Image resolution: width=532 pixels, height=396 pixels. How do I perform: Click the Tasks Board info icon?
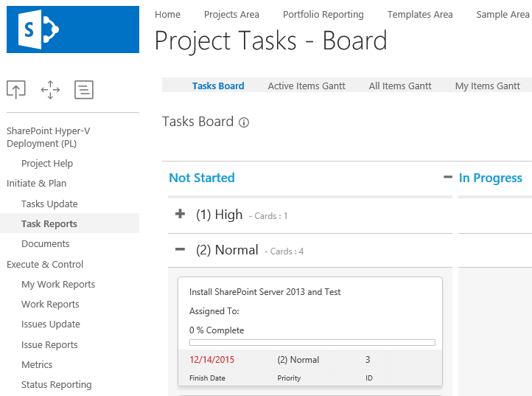click(244, 122)
